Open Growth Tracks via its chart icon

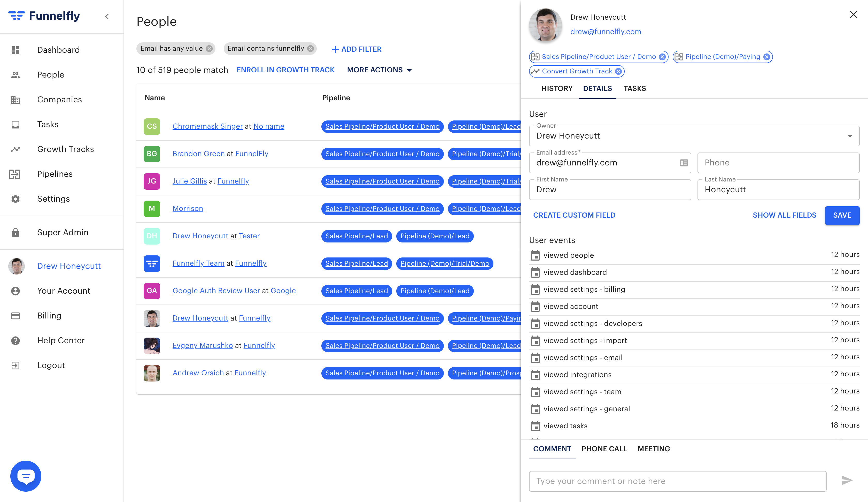click(16, 149)
